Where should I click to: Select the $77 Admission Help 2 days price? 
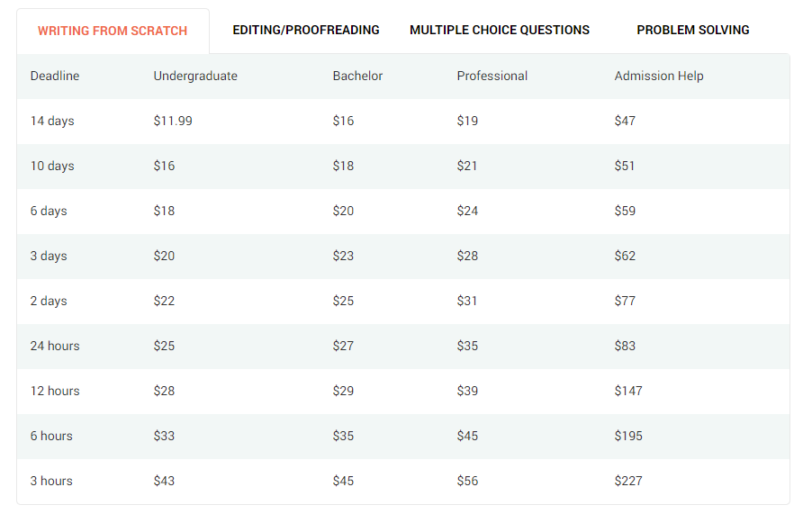click(x=625, y=302)
